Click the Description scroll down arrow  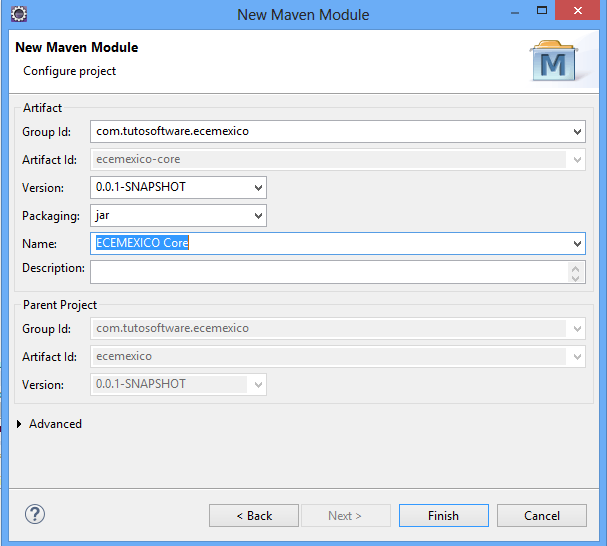575,278
